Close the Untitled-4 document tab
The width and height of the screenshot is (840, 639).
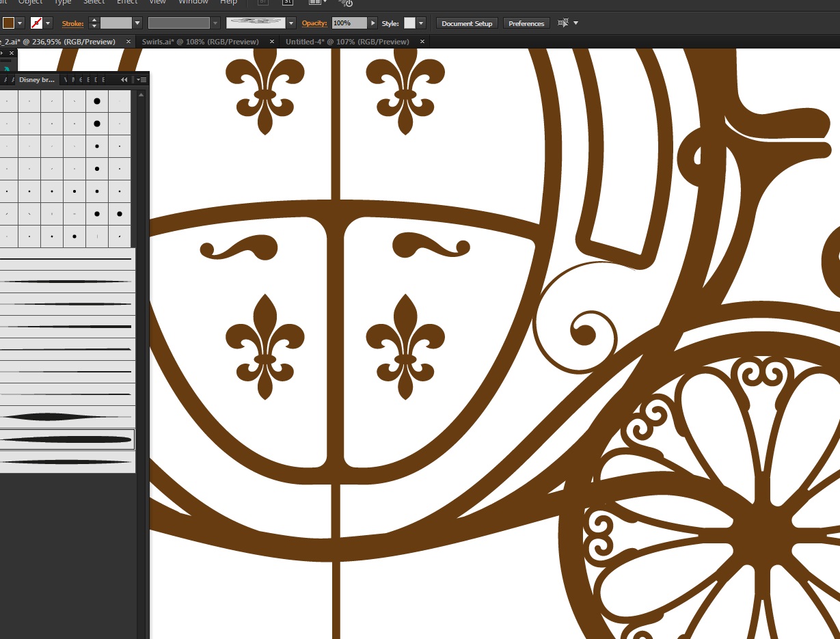click(422, 42)
